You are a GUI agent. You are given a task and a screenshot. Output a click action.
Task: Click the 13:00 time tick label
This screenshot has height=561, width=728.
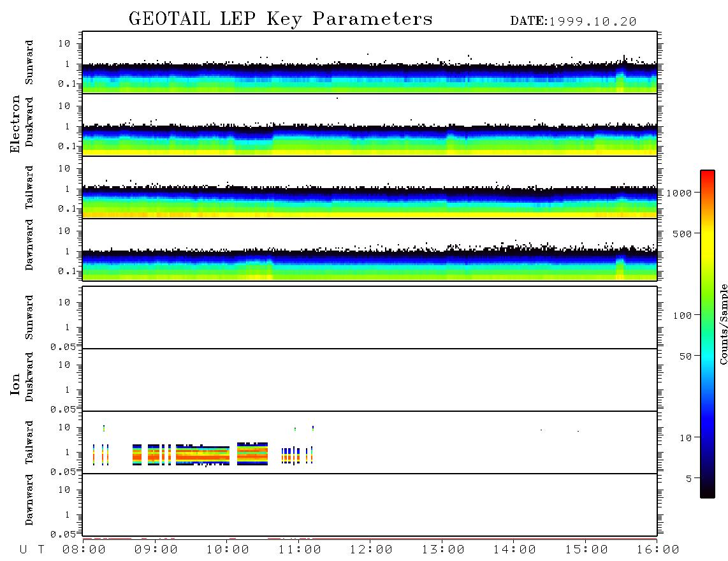click(443, 550)
